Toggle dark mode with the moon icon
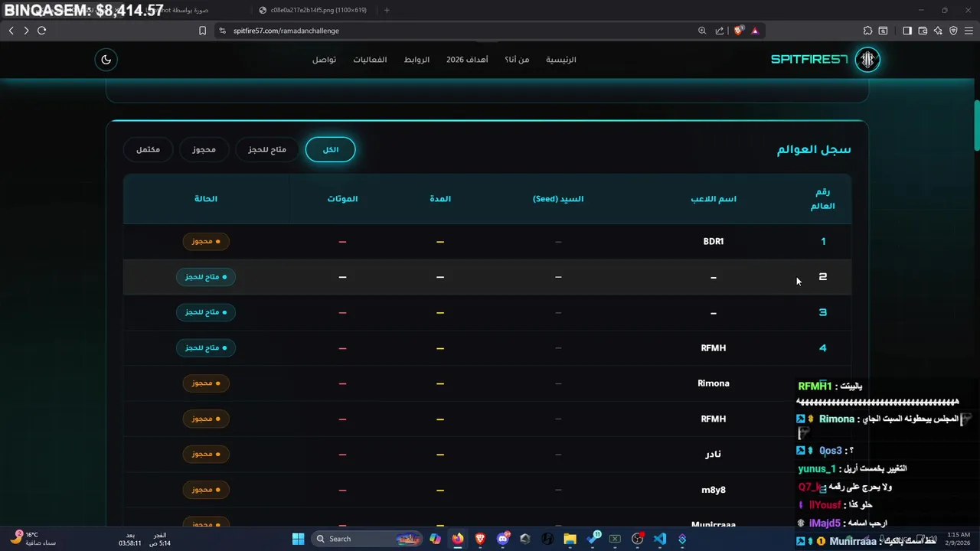 pos(106,60)
